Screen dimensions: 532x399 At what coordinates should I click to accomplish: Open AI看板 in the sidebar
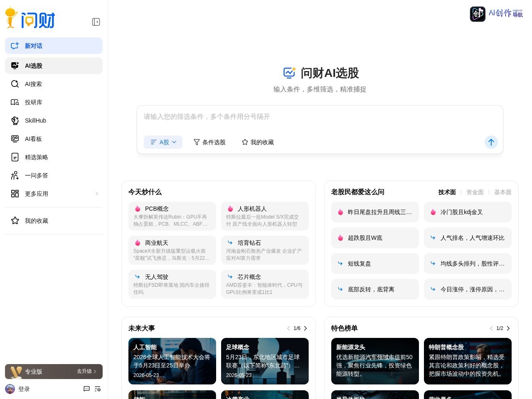pyautogui.click(x=54, y=139)
